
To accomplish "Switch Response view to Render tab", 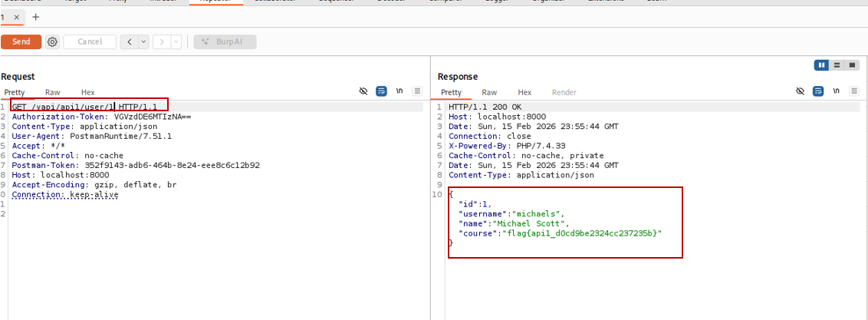I will click(564, 92).
